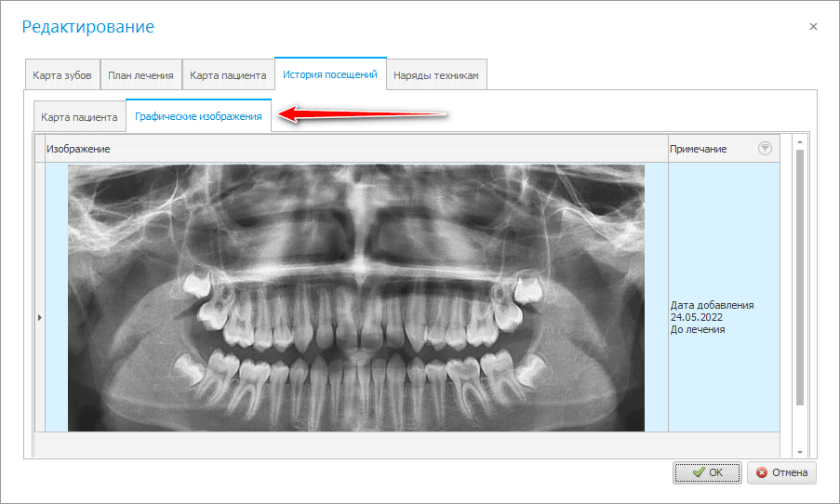
Task: Click the filter icon in Примечание column
Action: 765,149
